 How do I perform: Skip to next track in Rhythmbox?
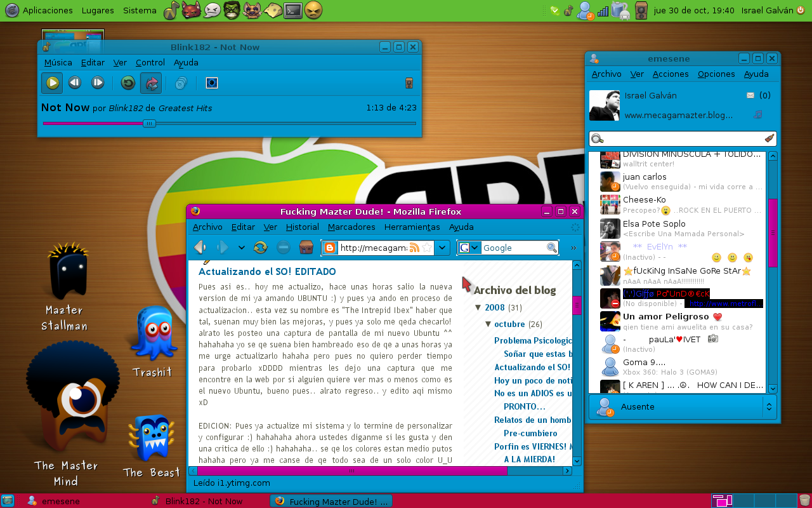(x=98, y=83)
